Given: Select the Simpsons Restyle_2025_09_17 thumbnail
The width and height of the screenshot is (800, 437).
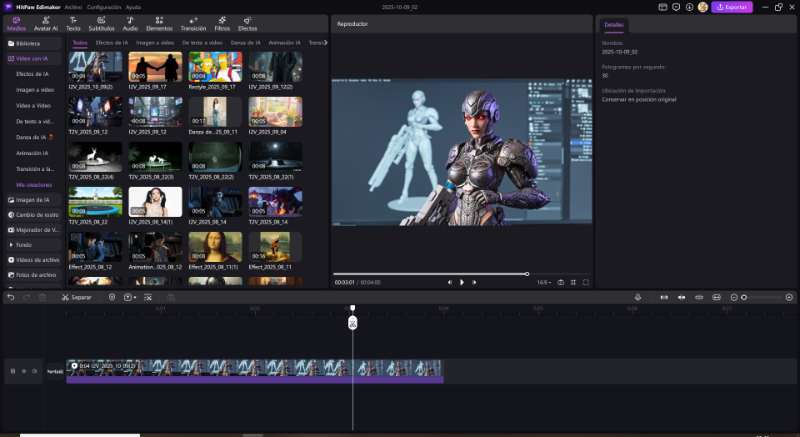Looking at the screenshot, I should [x=213, y=66].
